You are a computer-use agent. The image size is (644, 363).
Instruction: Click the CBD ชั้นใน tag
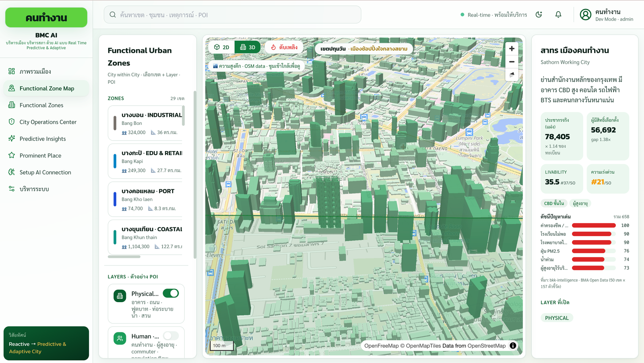[554, 203]
